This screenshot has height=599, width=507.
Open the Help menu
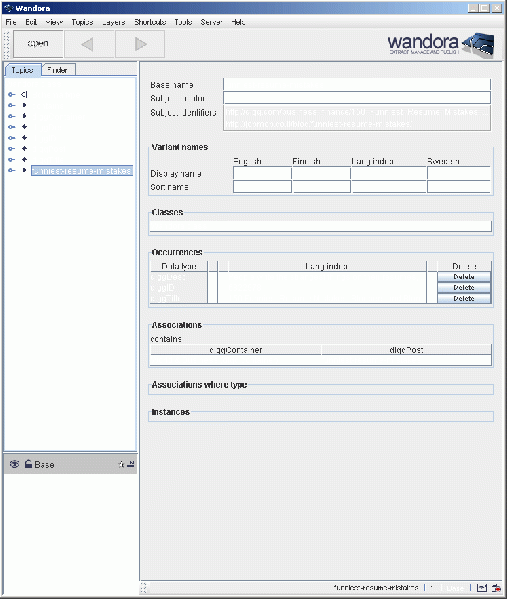tap(238, 22)
